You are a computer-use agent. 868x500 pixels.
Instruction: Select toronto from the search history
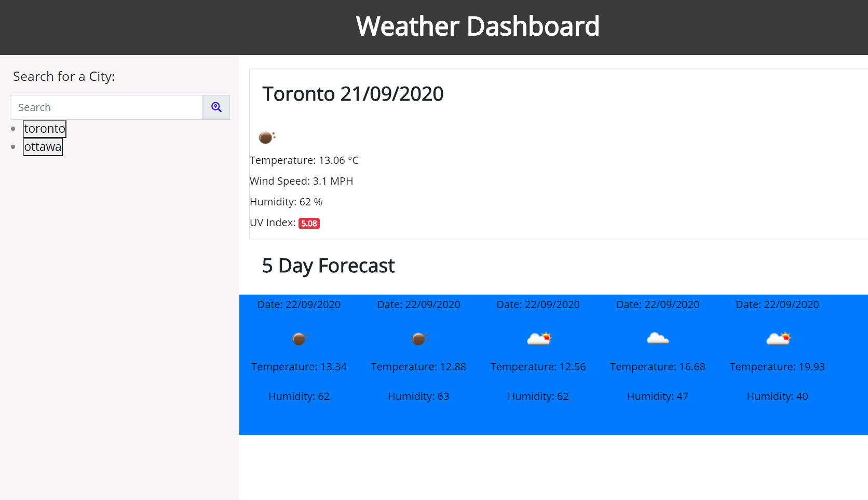[44, 128]
